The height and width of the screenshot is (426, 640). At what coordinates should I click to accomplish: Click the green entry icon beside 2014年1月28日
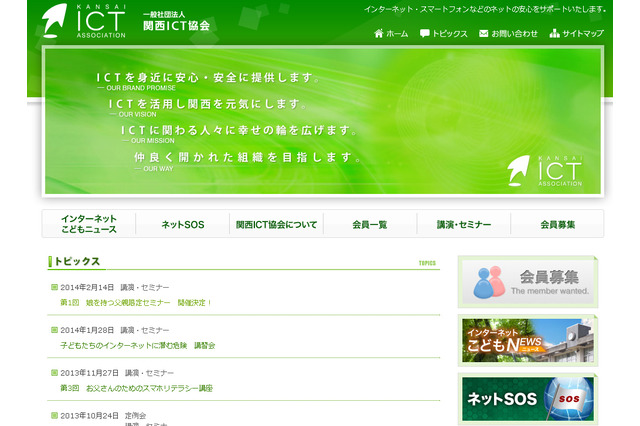click(54, 330)
